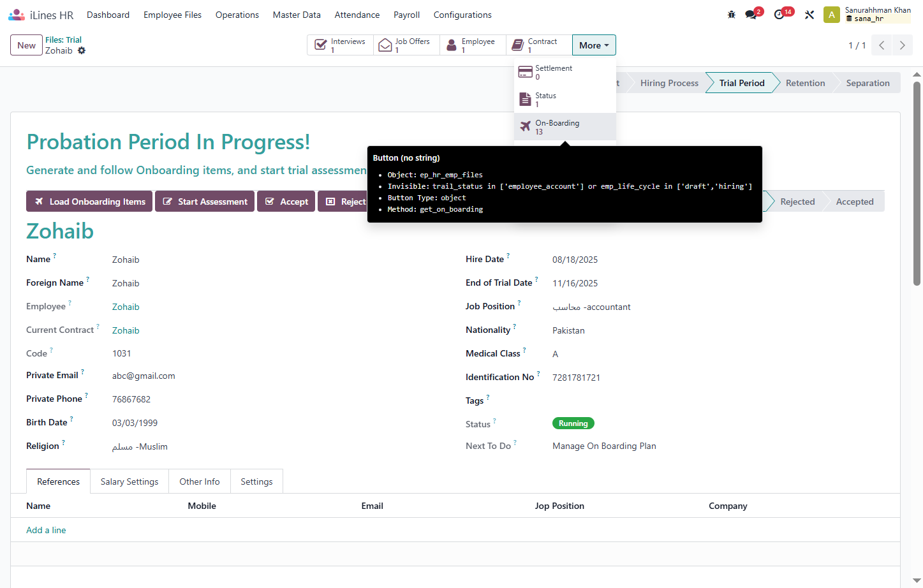Open the activities clock icon
The width and height of the screenshot is (923, 588).
[x=779, y=15]
